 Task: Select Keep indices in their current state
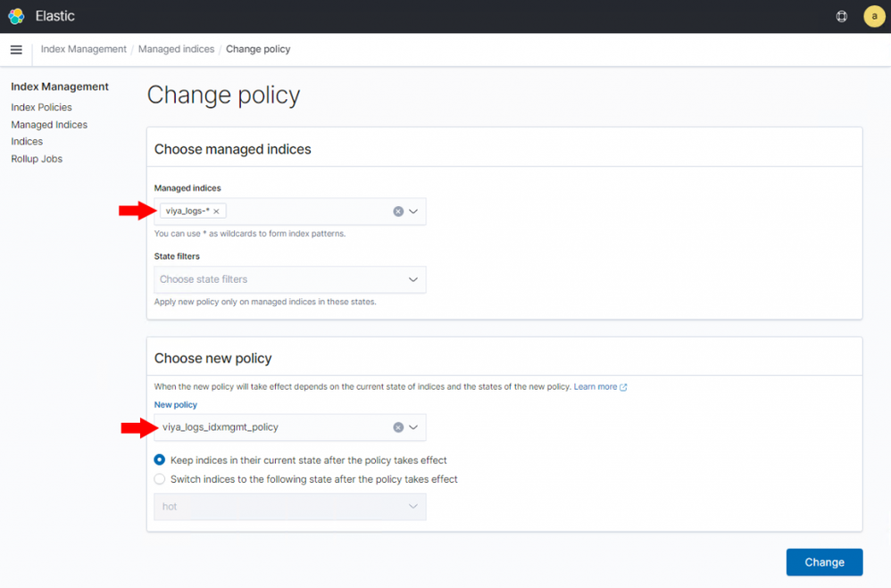pyautogui.click(x=160, y=460)
